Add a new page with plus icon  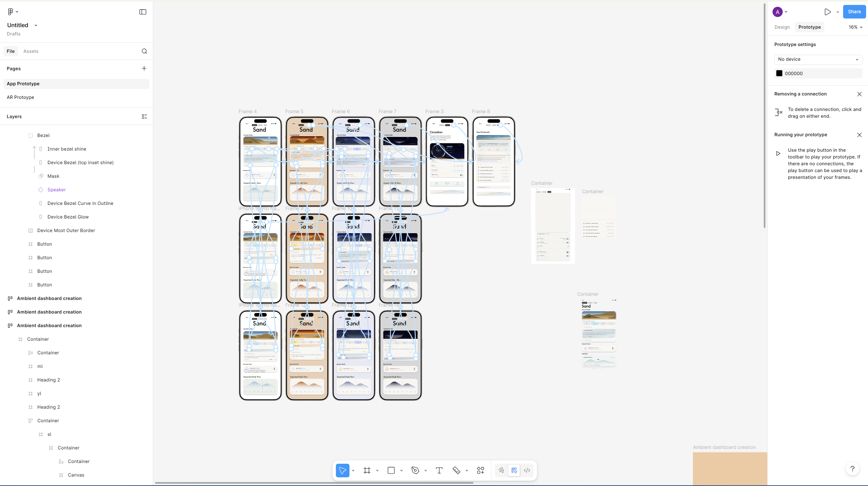[144, 68]
